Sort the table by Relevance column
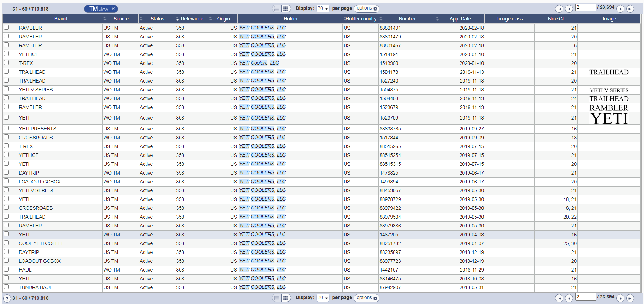The width and height of the screenshot is (644, 304). [x=192, y=19]
